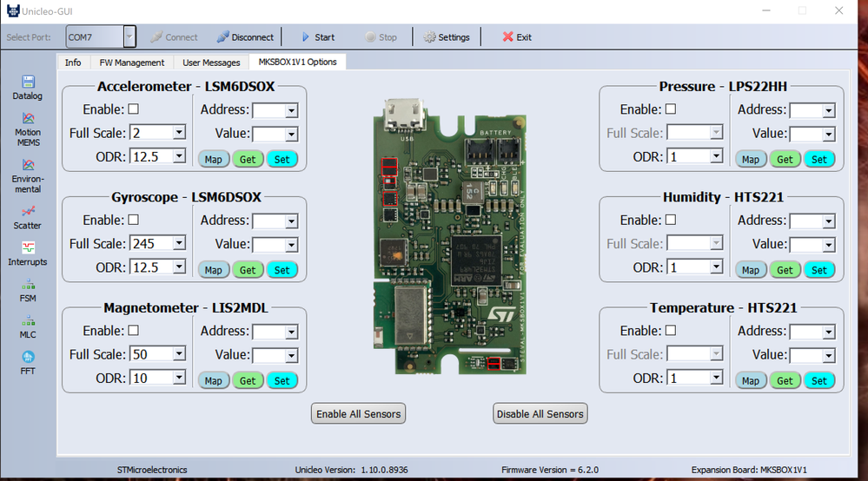Click Unicleo Version 1.10.0.8936 status text
This screenshot has width=868, height=481.
[352, 470]
